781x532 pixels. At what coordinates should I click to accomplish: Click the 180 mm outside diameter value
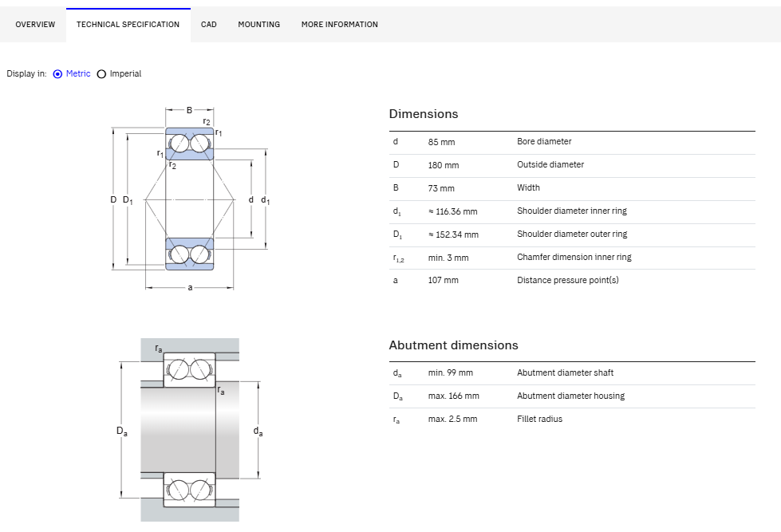coord(444,165)
